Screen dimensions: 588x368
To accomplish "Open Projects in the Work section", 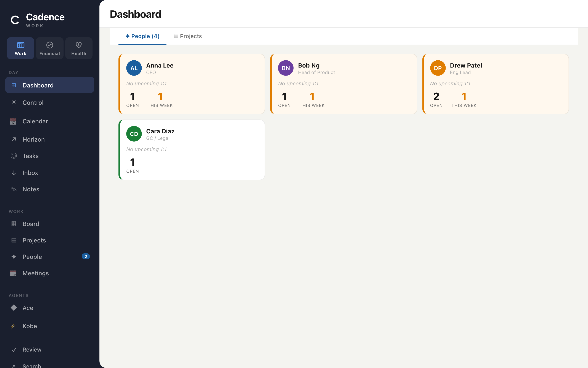I will (x=50, y=240).
